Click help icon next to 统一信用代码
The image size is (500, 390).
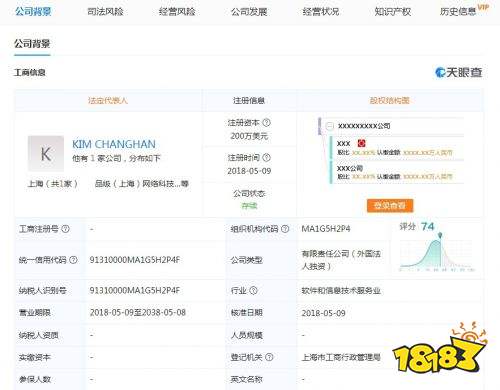pyautogui.click(x=73, y=260)
